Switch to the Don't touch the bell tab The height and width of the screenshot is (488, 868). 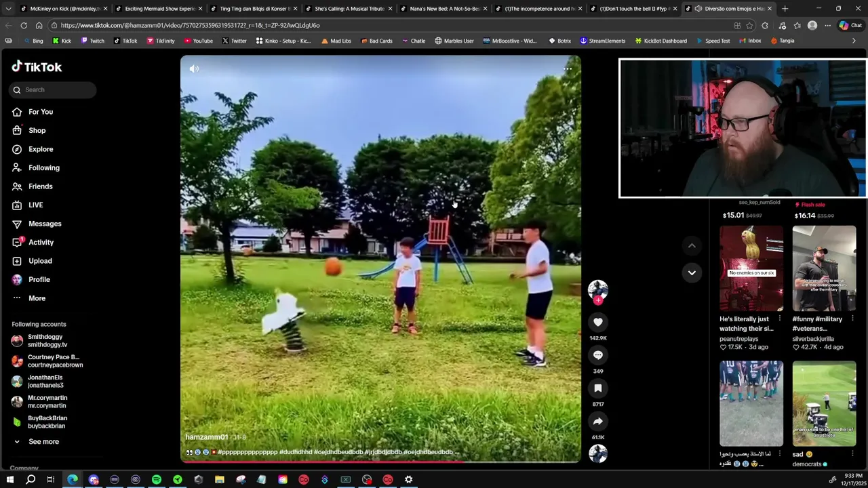click(x=633, y=9)
